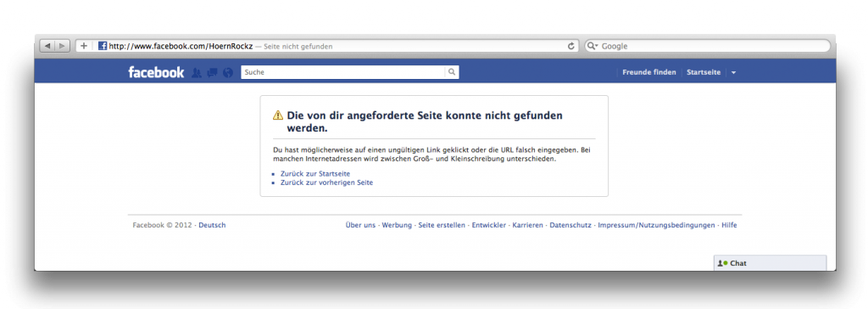Go back with the Safari back arrow
Screen dimensions: 868x309
47,46
